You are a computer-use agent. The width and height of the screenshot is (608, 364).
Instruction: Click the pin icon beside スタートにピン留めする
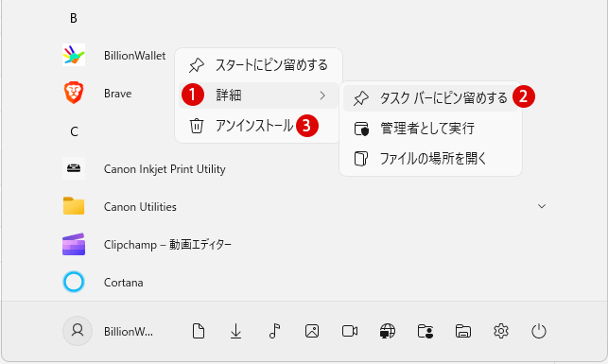[197, 65]
